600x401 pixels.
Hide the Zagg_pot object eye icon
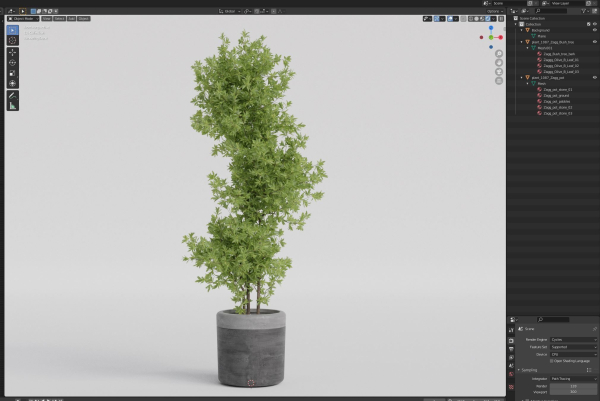click(x=595, y=77)
